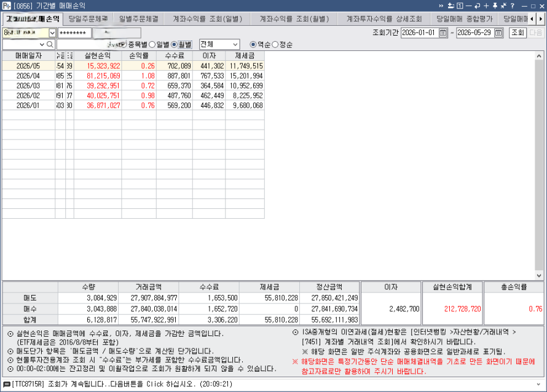Screen dimensions: 547x392
Task: Click the total realized profit 212,728,720
Action: (462, 309)
